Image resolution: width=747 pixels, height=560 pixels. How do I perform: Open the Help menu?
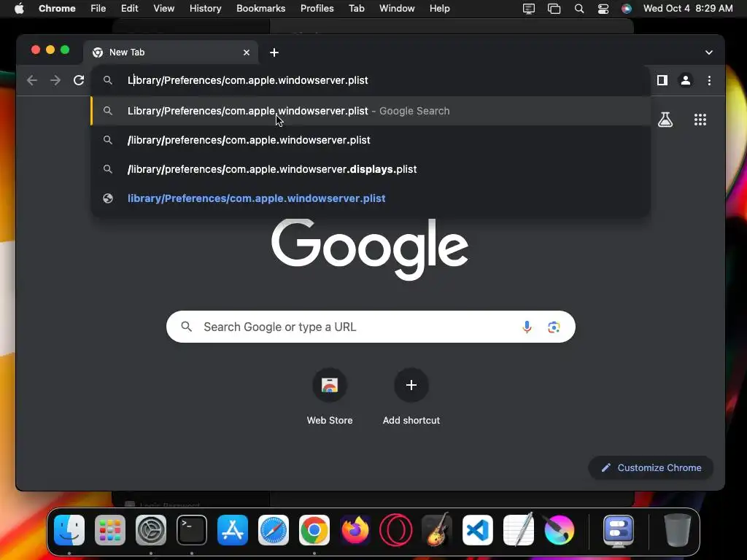click(x=439, y=9)
